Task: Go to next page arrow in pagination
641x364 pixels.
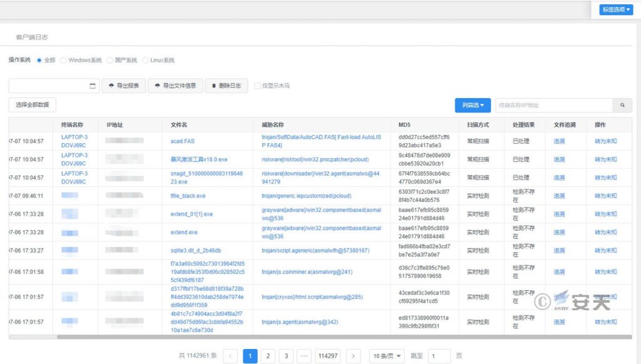Action: click(x=353, y=356)
